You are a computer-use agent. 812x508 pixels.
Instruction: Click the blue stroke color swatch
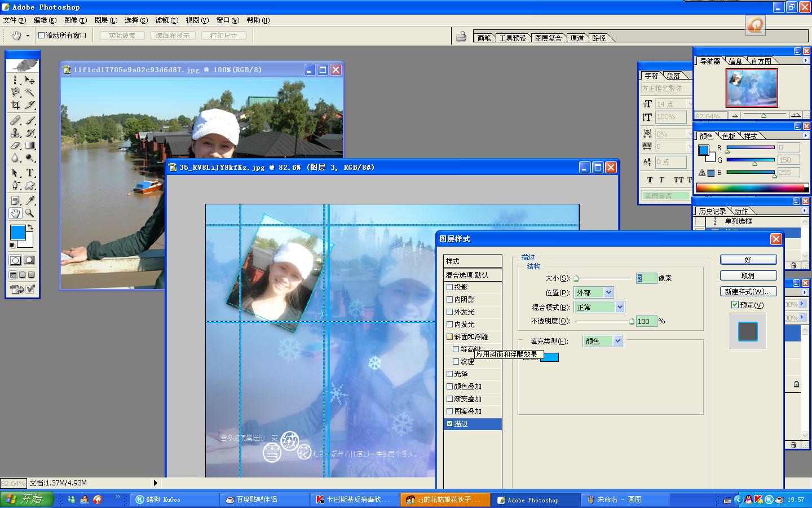(550, 357)
